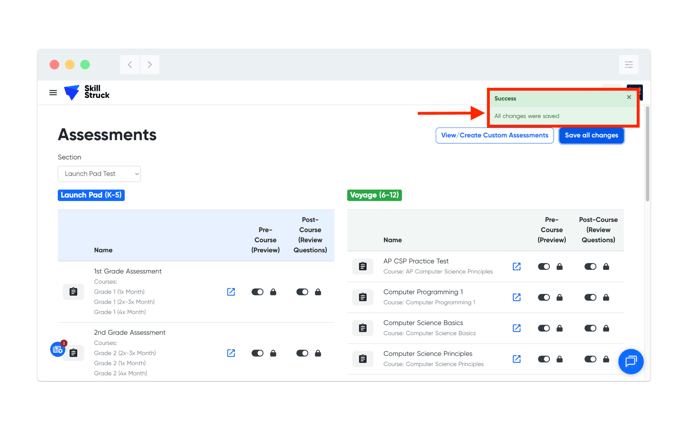Open Computer Programming 1 assessment link icon
Image resolution: width=688 pixels, height=430 pixels.
pos(516,297)
